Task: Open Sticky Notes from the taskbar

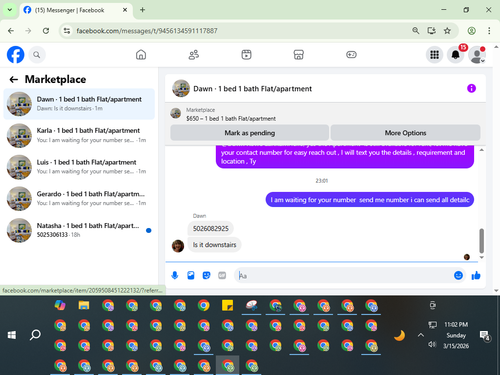Action: (228, 305)
